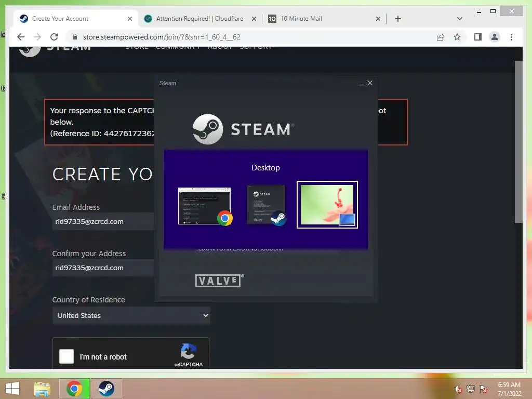The image size is (532, 399).
Task: Open the Country of Residence dropdown
Action: click(x=131, y=315)
